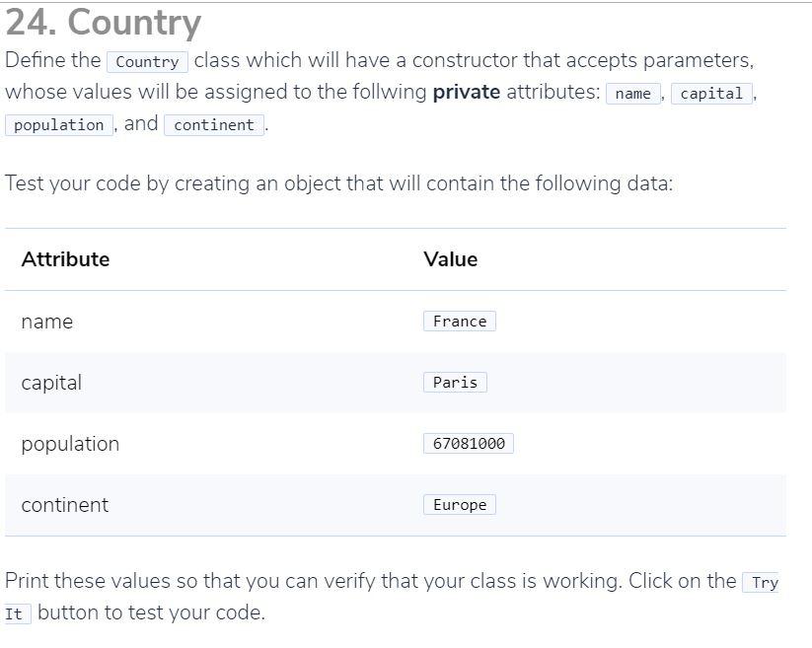The image size is (812, 648).
Task: Select the Paris value chip
Action: click(455, 382)
